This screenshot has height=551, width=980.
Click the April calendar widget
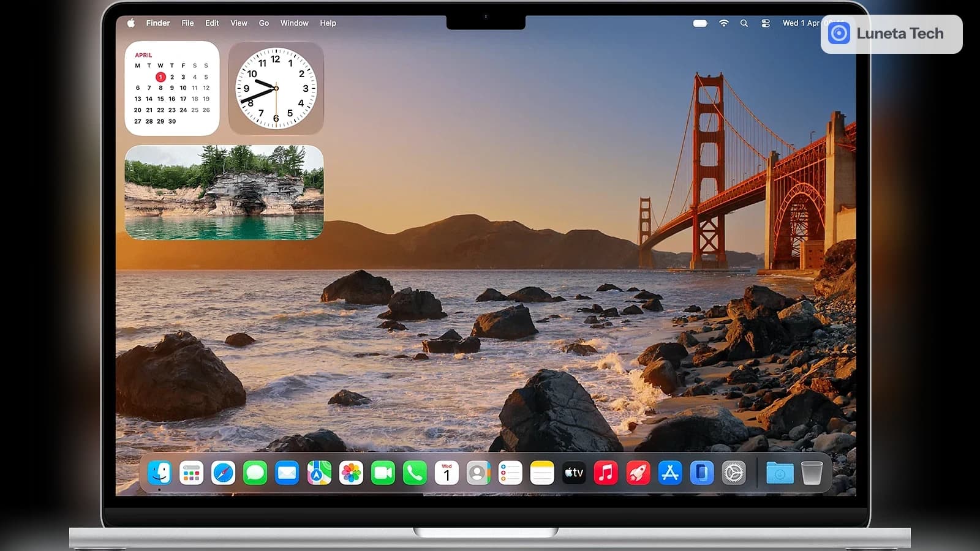(172, 88)
